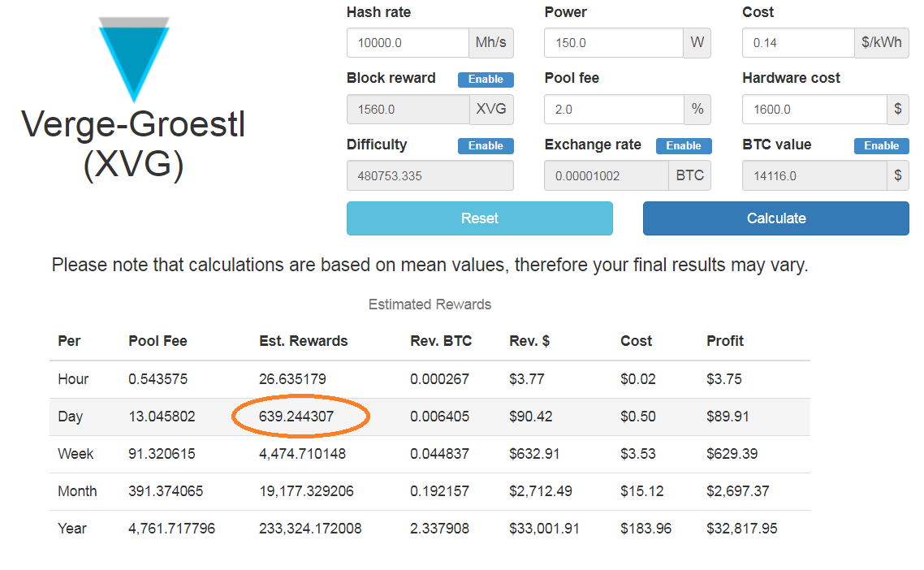Click the Reset button
The image size is (924, 570).
[480, 218]
